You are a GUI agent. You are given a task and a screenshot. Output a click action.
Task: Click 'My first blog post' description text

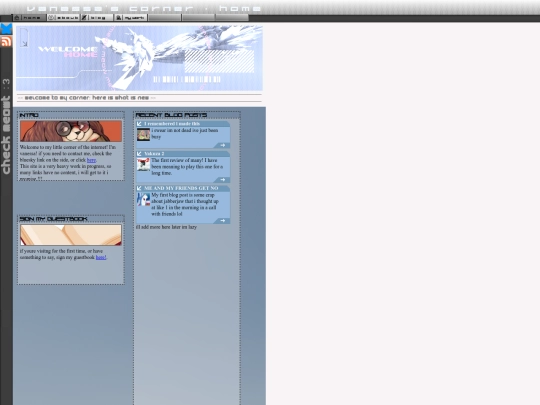pos(185,205)
